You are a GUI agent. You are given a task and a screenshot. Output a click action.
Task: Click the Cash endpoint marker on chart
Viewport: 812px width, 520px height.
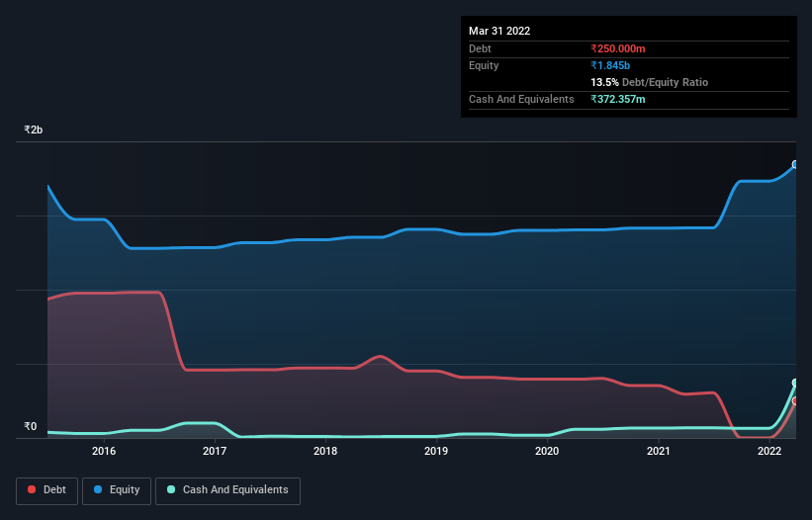(x=795, y=383)
